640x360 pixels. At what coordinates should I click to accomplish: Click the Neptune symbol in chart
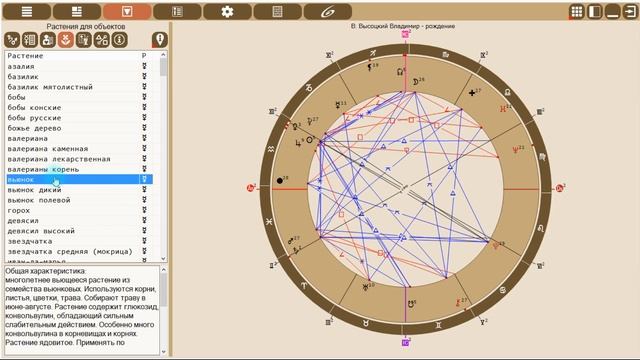coord(516,150)
